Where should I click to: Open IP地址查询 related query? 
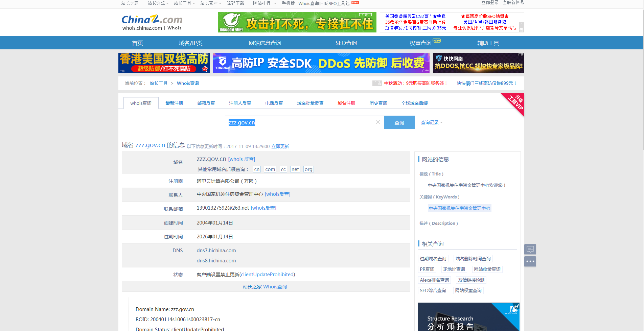454,269
